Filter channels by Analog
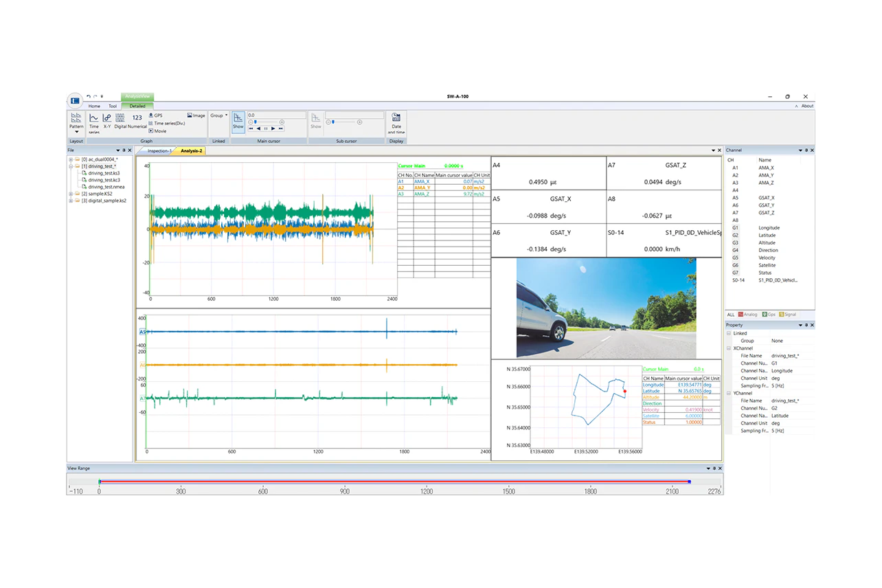This screenshot has height=588, width=882. coord(747,315)
